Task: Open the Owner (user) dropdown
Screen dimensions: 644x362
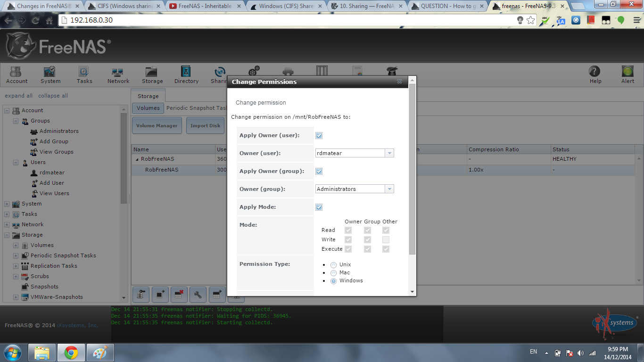Action: [389, 153]
